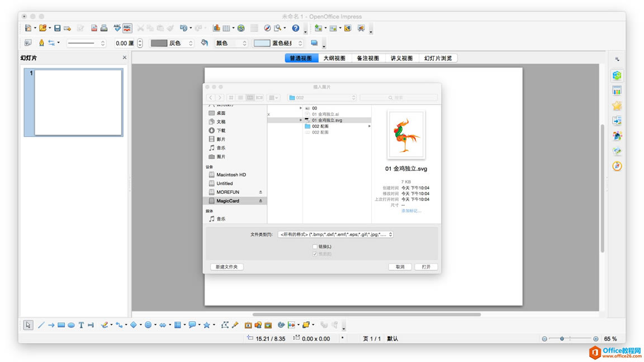Select the Rectangle tool
This screenshot has width=644, height=362.
click(x=60, y=324)
